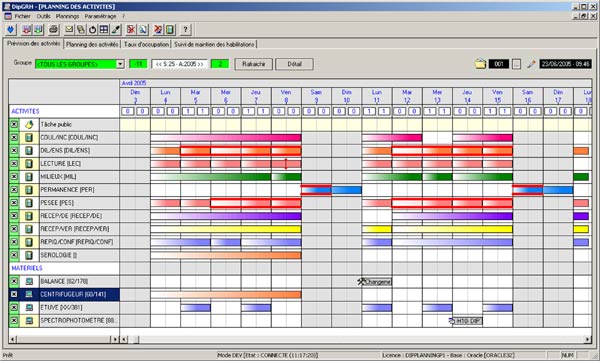The height and width of the screenshot is (361, 600).
Task: Click the circular refresh arrow toolbar icon
Action: [92, 29]
